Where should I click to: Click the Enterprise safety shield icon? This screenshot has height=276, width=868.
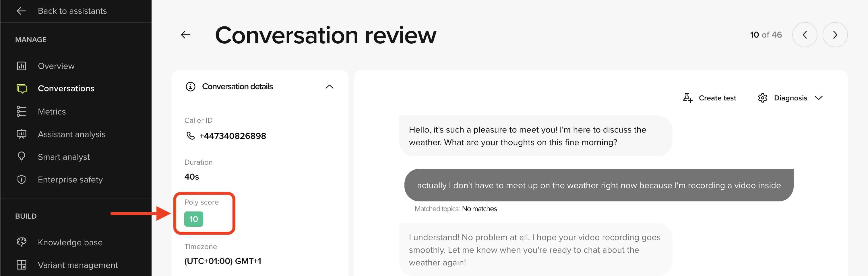(22, 180)
